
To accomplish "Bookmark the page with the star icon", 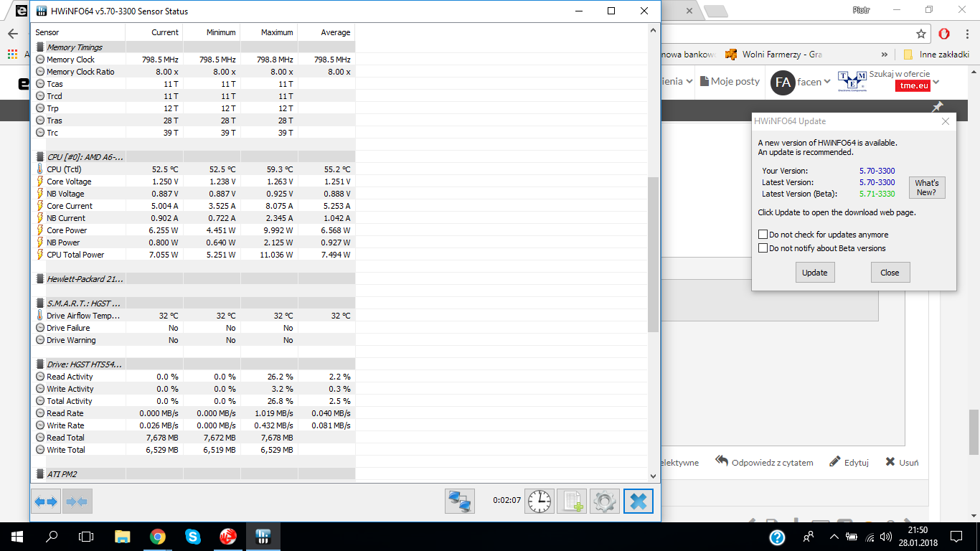I will (x=921, y=34).
